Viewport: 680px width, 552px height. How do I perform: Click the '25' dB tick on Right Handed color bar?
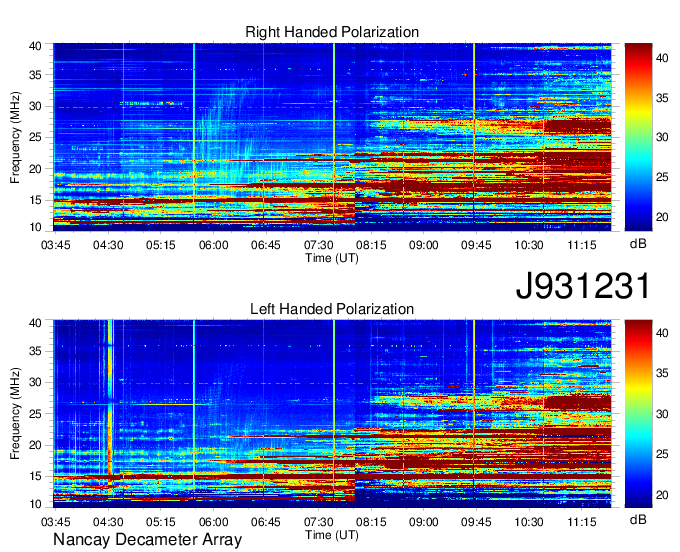pos(662,177)
